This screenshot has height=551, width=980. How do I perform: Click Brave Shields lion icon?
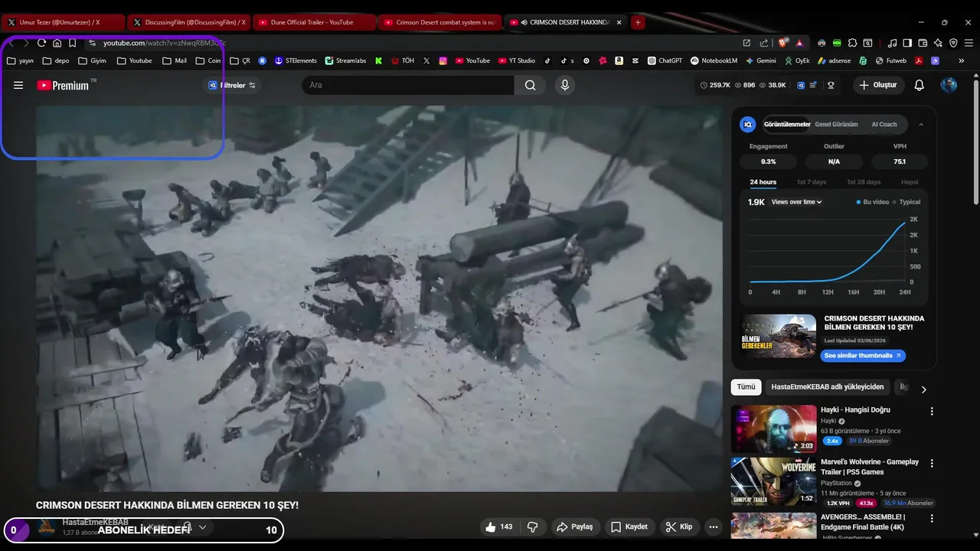(782, 43)
